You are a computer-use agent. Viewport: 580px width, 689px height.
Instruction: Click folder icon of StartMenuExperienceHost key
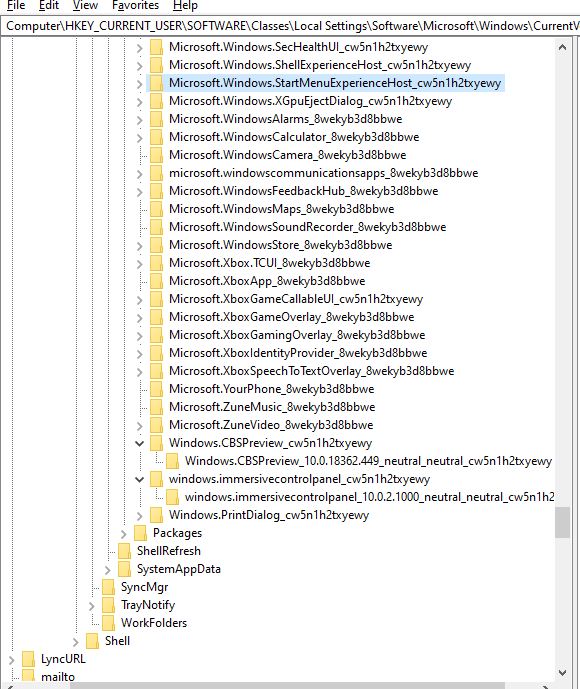156,83
